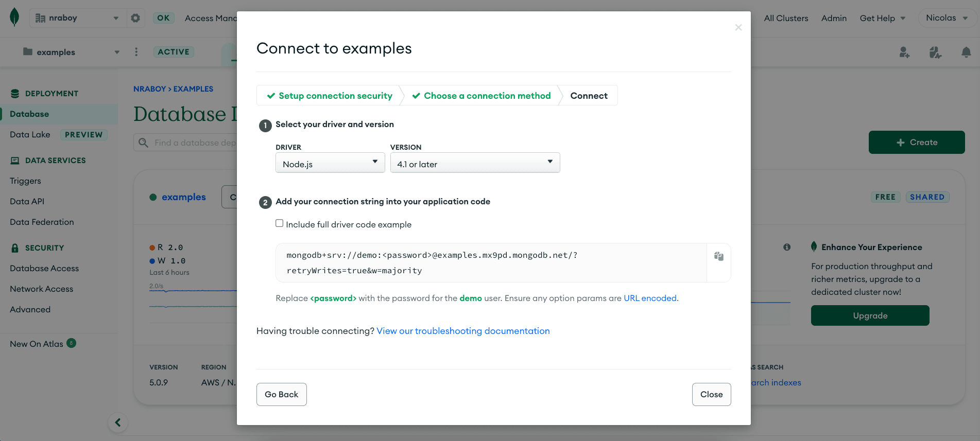Close the Connect to examples dialog
The width and height of the screenshot is (980, 441).
pyautogui.click(x=738, y=27)
